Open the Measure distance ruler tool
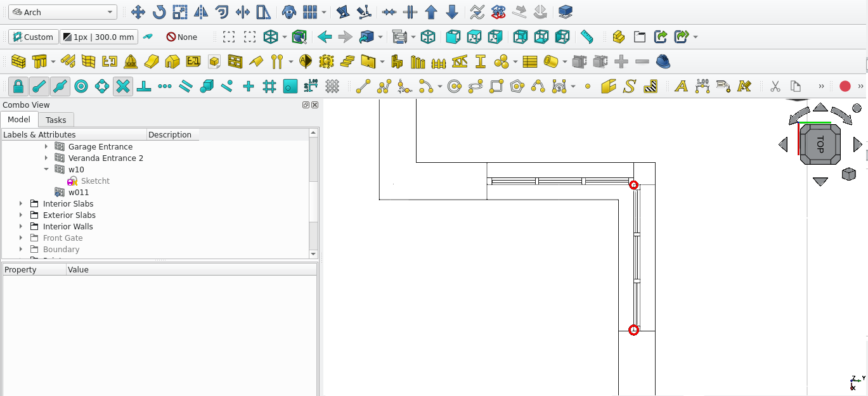This screenshot has height=396, width=868. pos(586,37)
